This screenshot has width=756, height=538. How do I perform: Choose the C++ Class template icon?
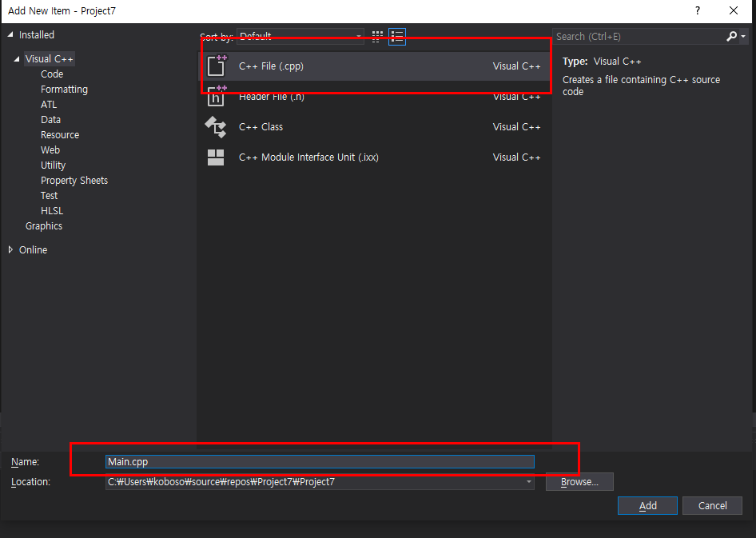[x=216, y=126]
